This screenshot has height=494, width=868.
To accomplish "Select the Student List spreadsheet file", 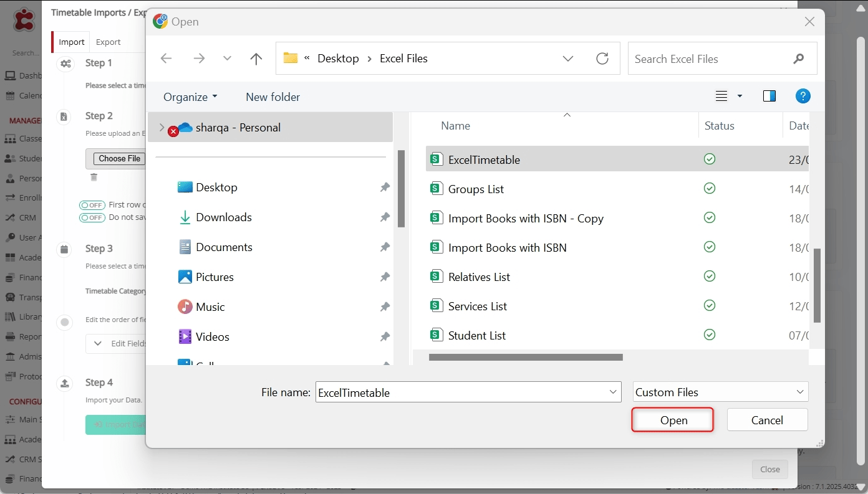I will pos(476,335).
